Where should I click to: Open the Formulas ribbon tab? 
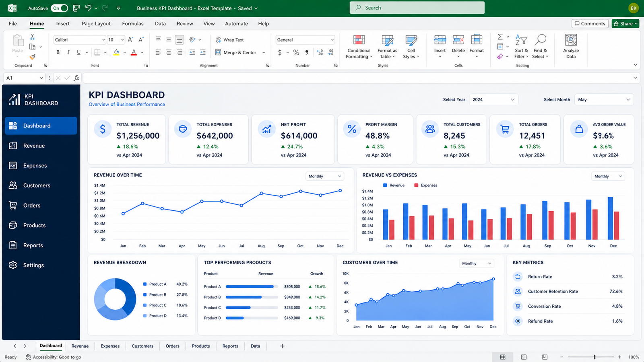pos(133,24)
